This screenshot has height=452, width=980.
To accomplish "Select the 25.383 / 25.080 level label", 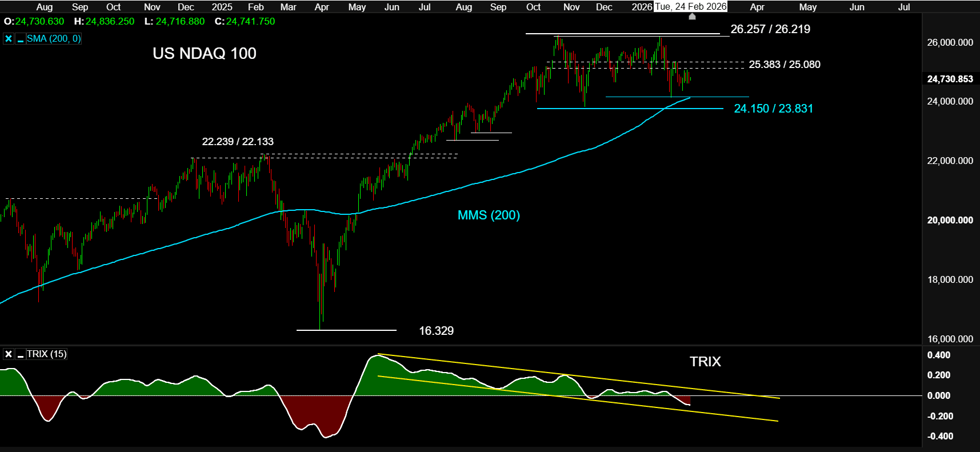I will [x=784, y=65].
